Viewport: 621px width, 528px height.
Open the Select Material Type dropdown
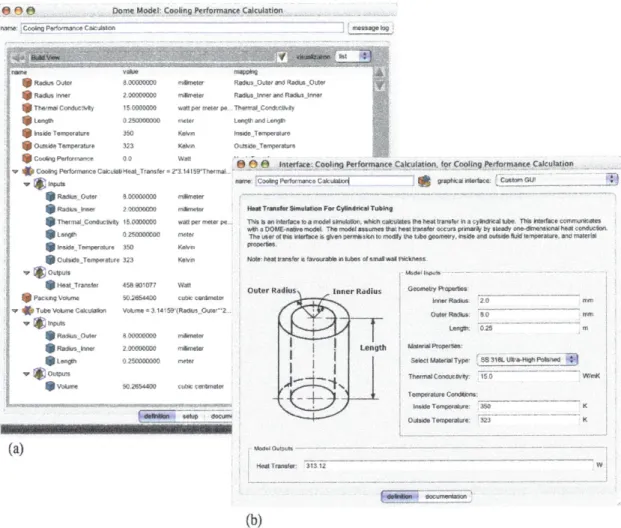click(x=528, y=360)
